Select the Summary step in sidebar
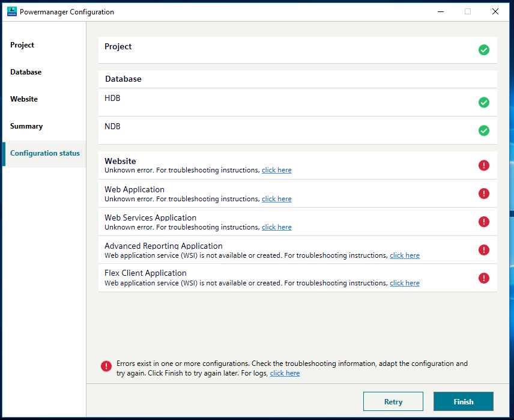Screen dimensions: 514x420 (x=26, y=126)
